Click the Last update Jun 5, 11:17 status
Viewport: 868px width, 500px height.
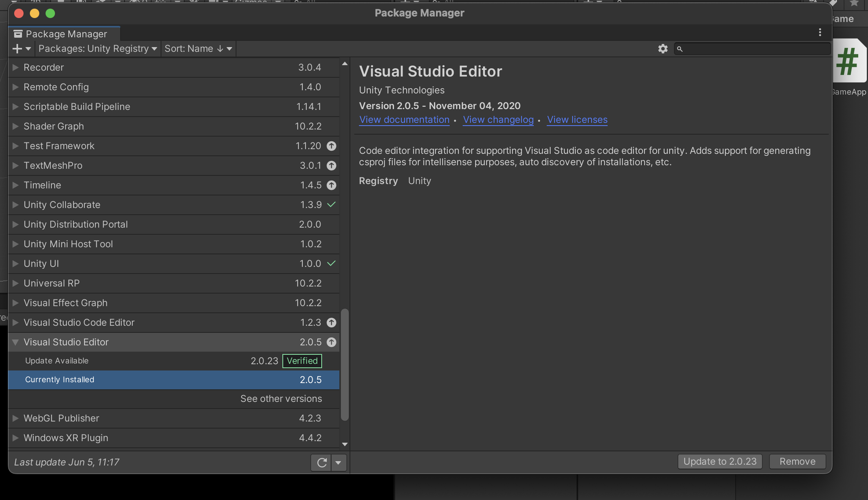click(67, 462)
